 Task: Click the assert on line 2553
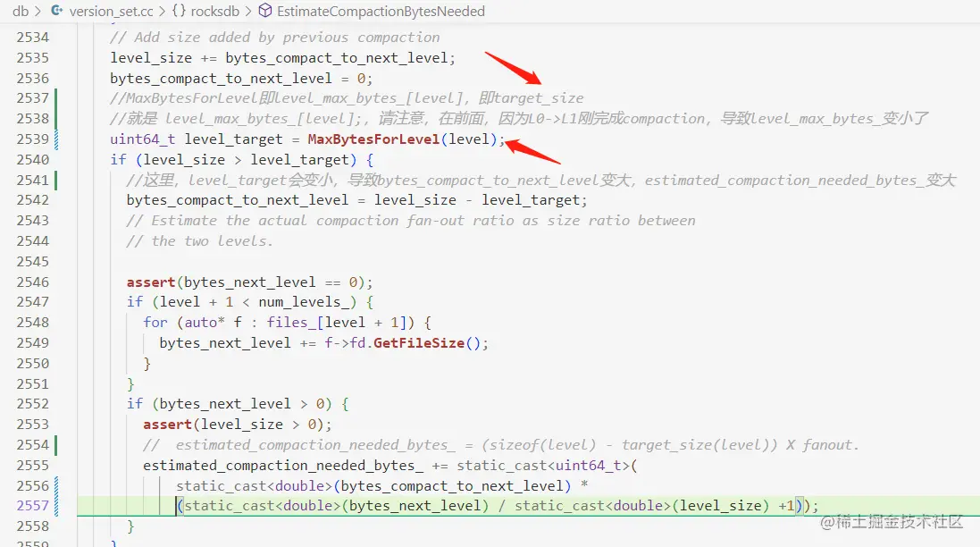pyautogui.click(x=167, y=425)
